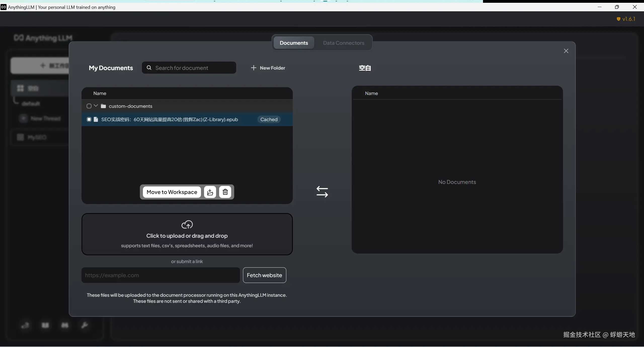Click the swap arrows transfer icon

click(322, 192)
